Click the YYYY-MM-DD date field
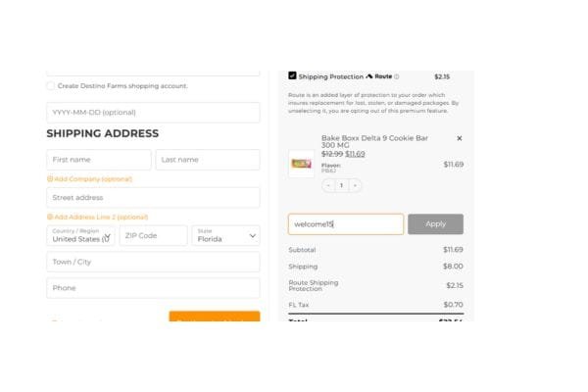Screen dimensions: 588x392 [x=153, y=113]
